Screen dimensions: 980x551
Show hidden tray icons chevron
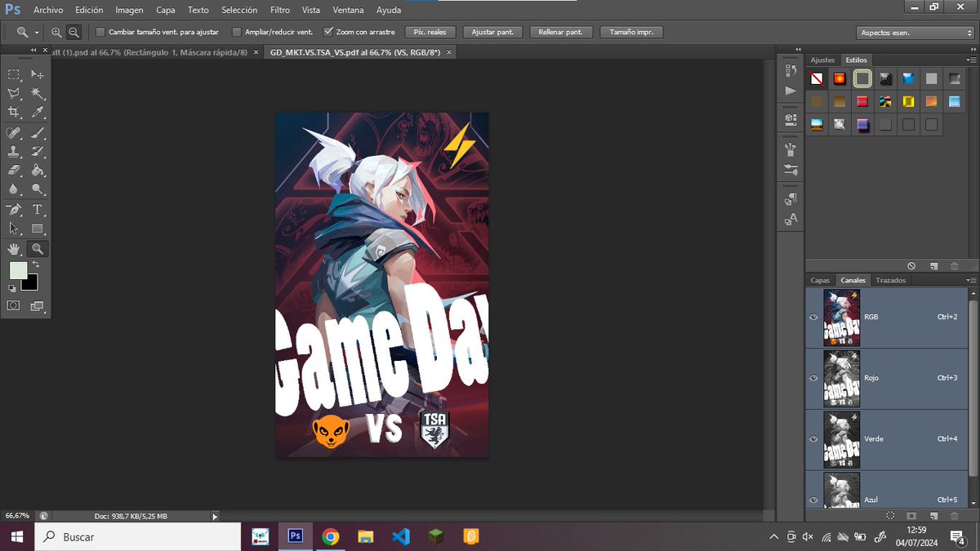click(x=773, y=537)
